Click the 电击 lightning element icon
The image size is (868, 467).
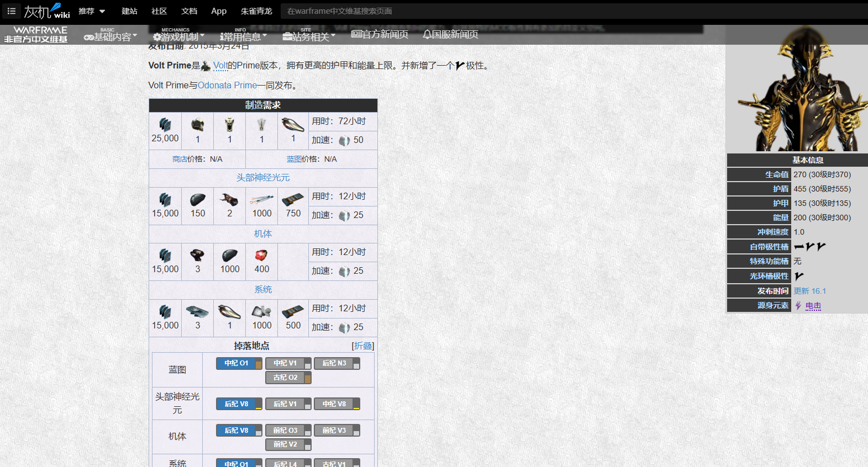point(798,306)
